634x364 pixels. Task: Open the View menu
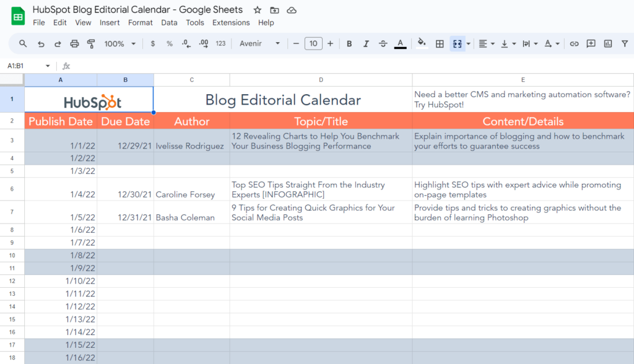(x=83, y=23)
